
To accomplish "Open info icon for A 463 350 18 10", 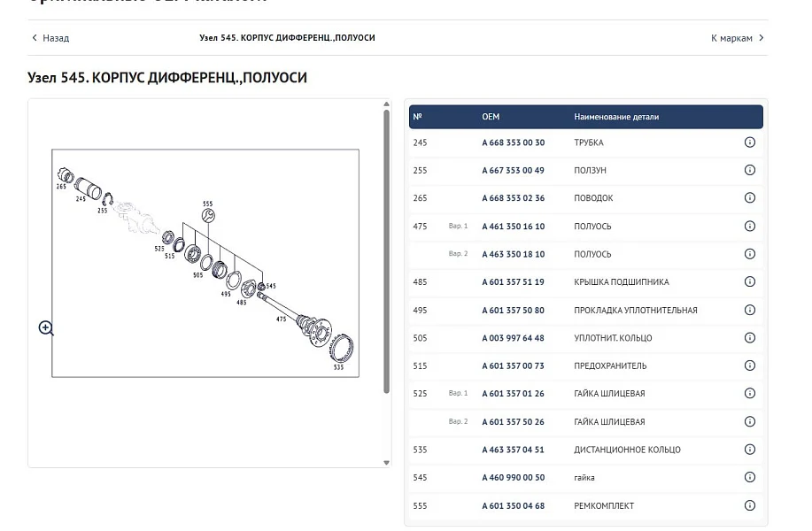I will [x=749, y=254].
